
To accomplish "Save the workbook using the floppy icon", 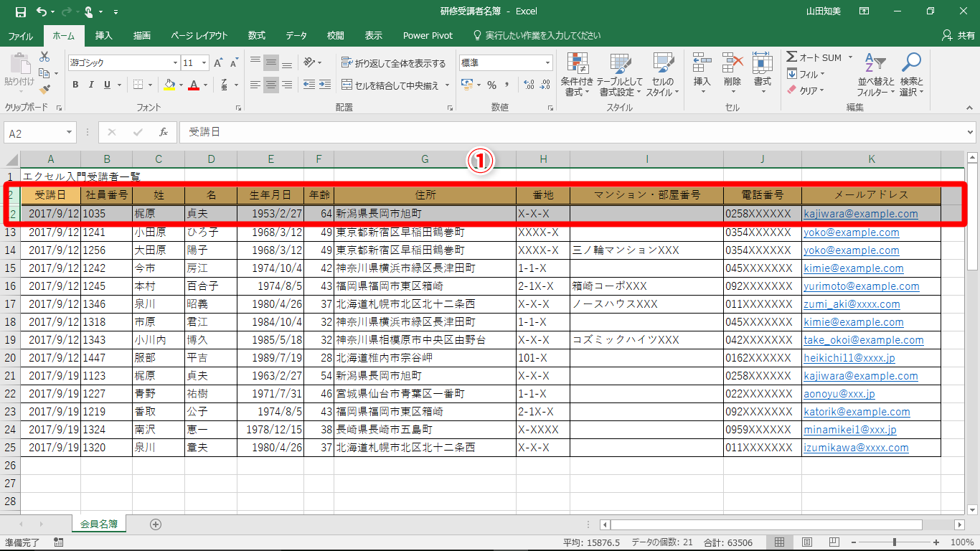I will pos(20,11).
